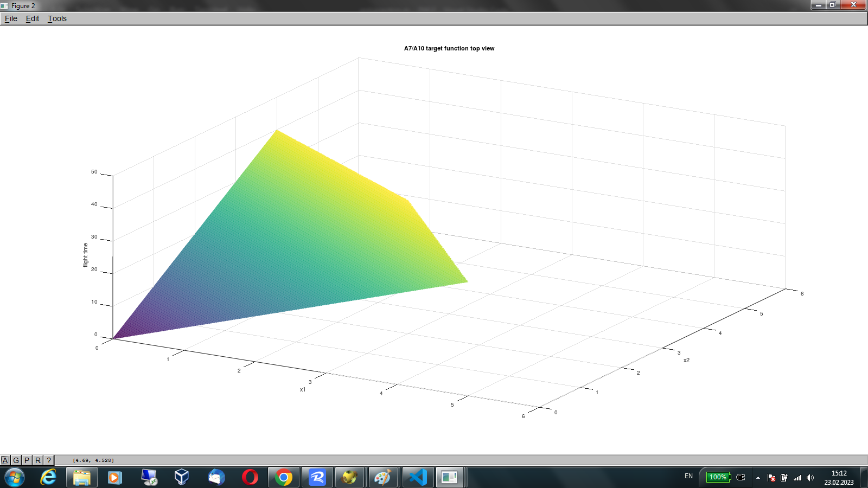This screenshot has height=488, width=868.
Task: Click the EN language indicator
Action: coord(688,476)
